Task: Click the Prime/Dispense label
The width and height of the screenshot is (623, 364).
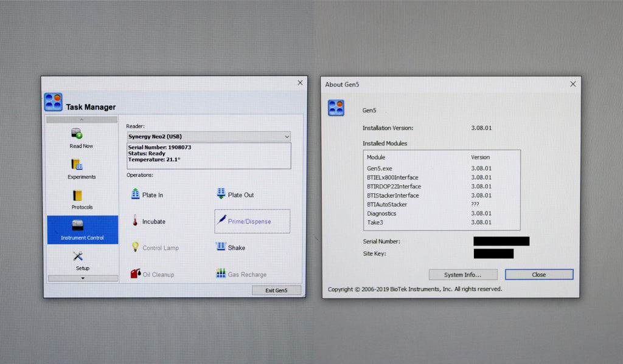Action: (x=249, y=221)
